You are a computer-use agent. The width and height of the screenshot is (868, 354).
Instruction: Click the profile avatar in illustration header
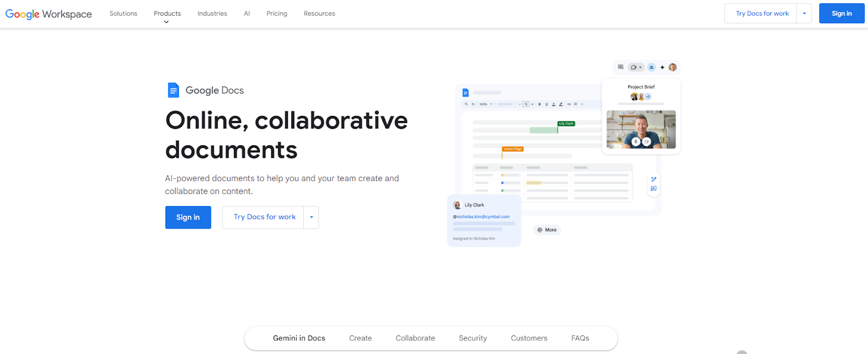coord(673,67)
